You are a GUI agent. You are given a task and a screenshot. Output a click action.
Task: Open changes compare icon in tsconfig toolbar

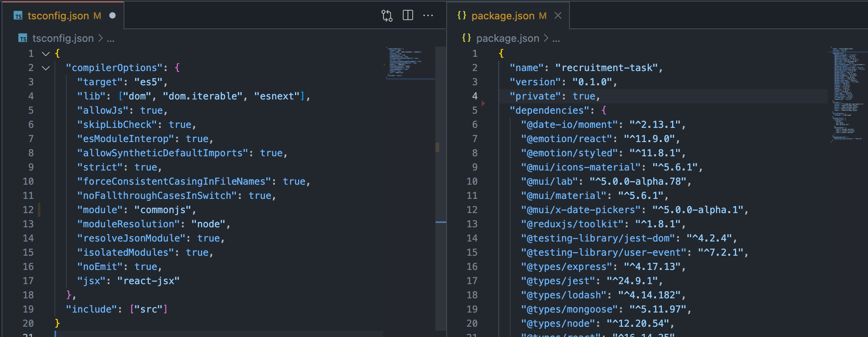[387, 16]
